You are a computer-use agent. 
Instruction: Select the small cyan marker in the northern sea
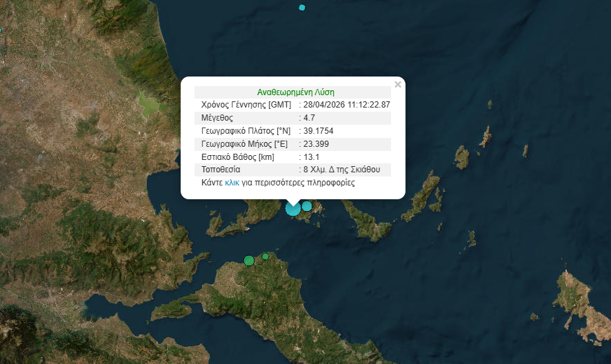[301, 8]
